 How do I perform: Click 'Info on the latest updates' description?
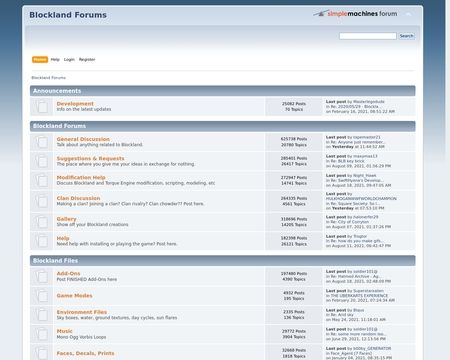click(x=84, y=109)
